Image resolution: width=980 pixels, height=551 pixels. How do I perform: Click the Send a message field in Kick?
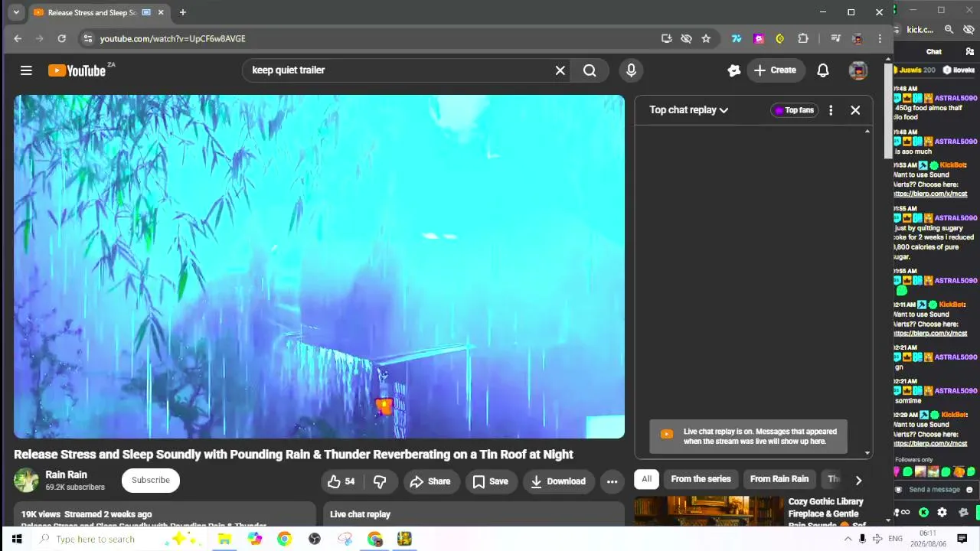click(934, 490)
